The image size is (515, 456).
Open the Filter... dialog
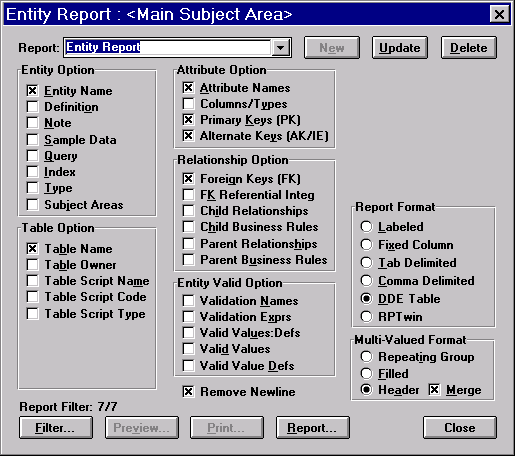[56, 428]
